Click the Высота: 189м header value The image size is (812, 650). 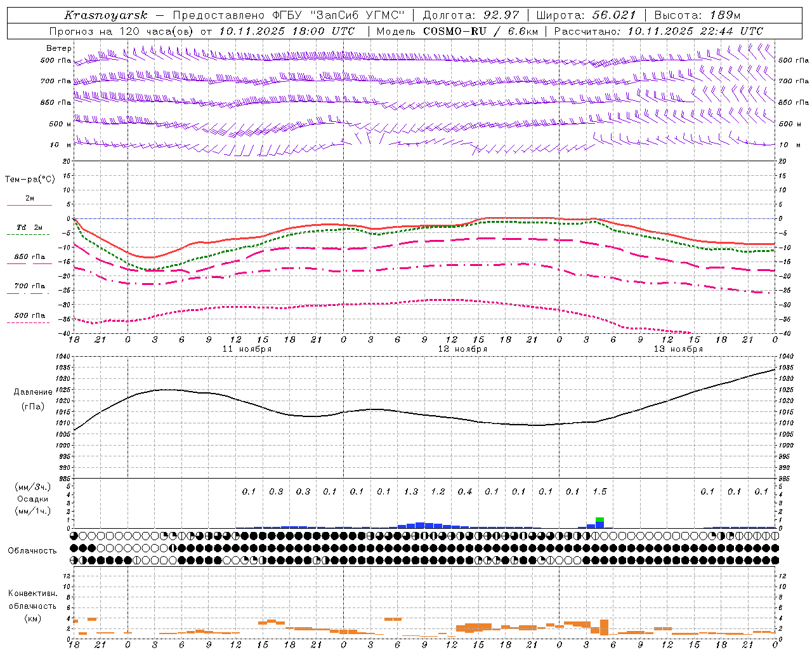click(x=697, y=15)
